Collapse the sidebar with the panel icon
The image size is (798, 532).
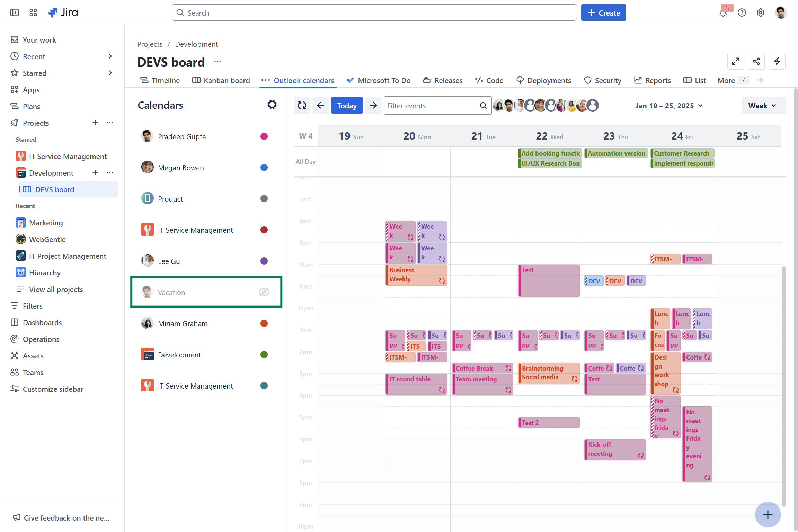(15, 12)
